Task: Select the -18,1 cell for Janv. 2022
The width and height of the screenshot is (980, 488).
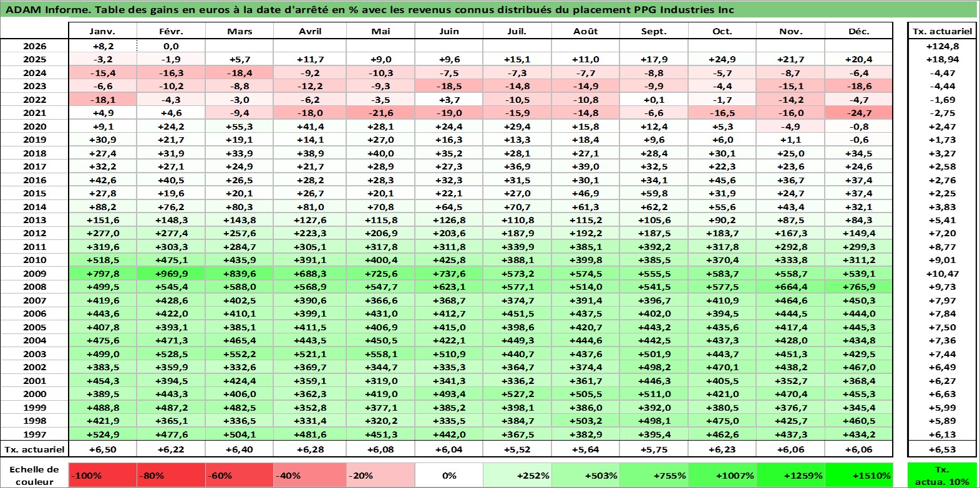Action: [x=102, y=100]
